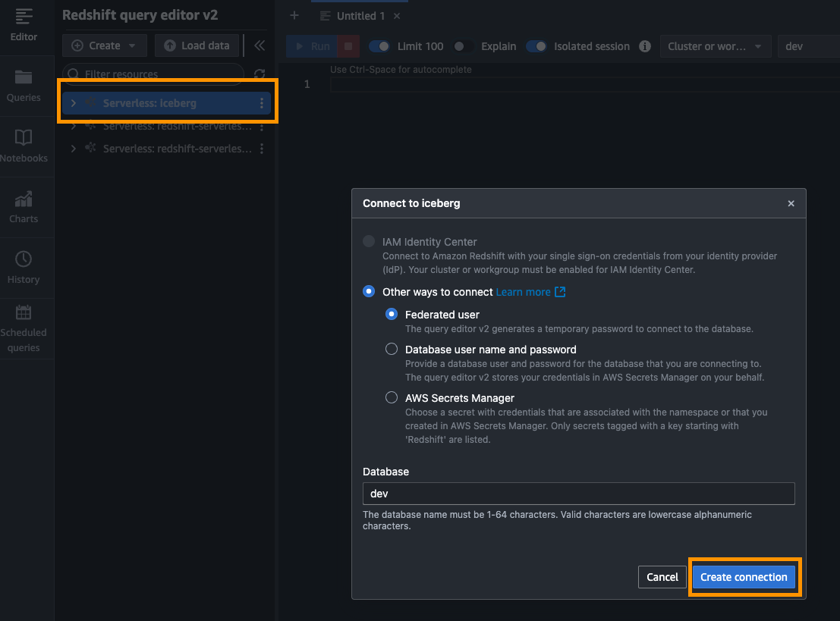The height and width of the screenshot is (621, 840).
Task: Show isolated session info icon
Action: pos(645,46)
